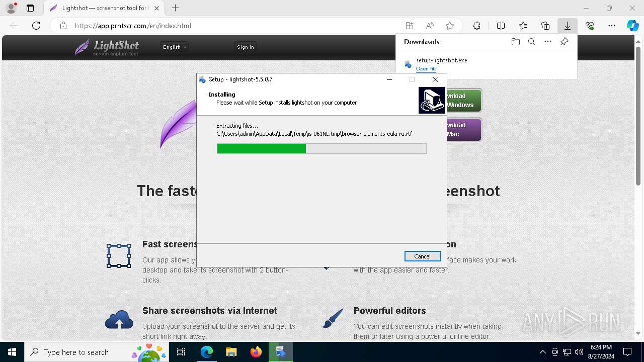Open the Windows Start menu
The width and height of the screenshot is (644, 362).
click(x=12, y=352)
